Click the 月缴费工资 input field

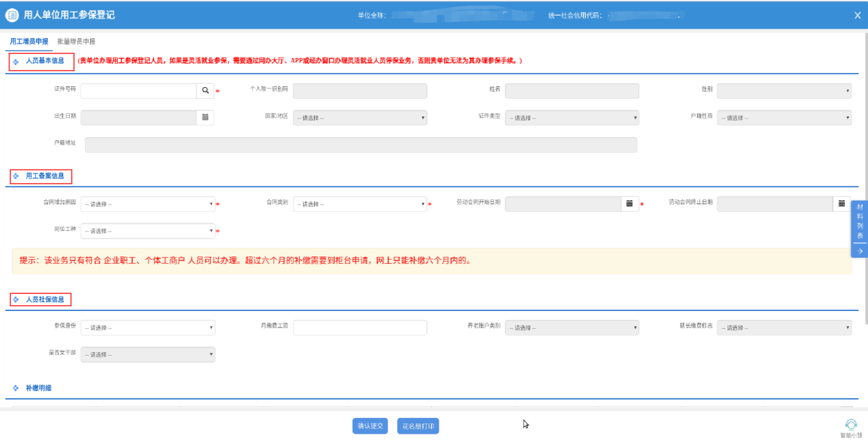pos(360,328)
